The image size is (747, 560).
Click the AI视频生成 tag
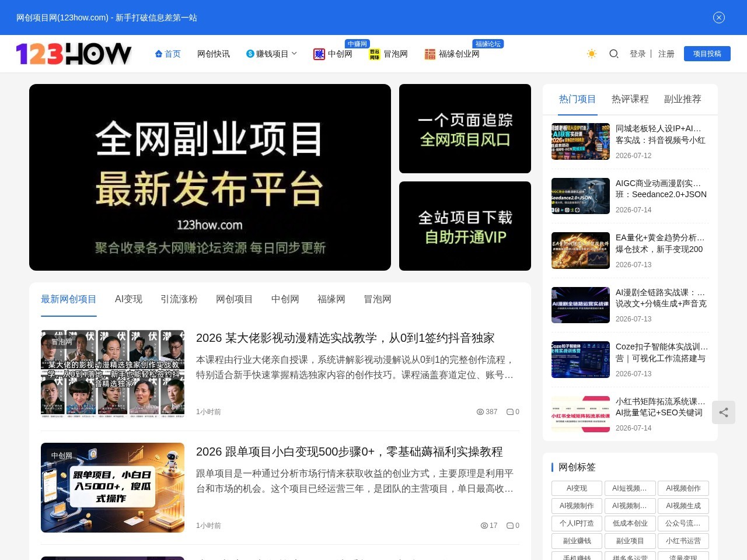tap(683, 506)
